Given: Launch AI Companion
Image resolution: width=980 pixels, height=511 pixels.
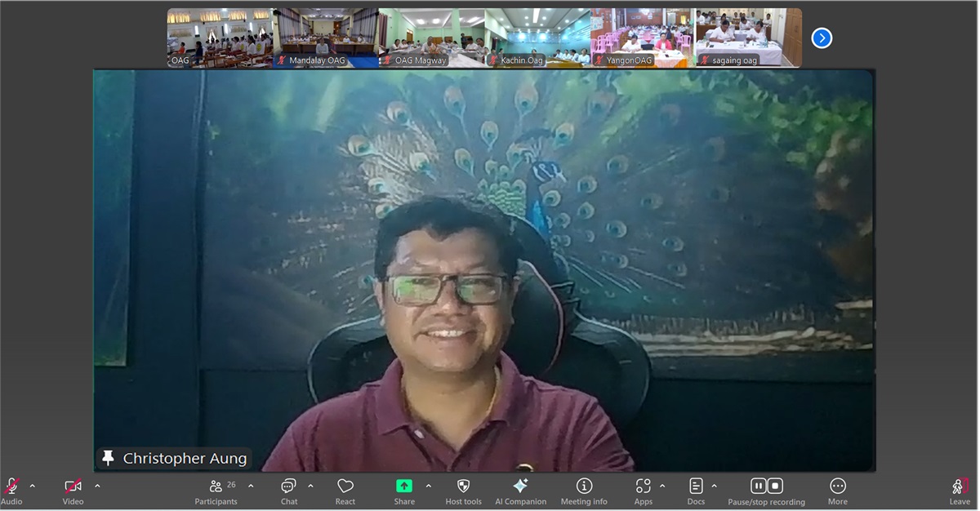Looking at the screenshot, I should (520, 487).
